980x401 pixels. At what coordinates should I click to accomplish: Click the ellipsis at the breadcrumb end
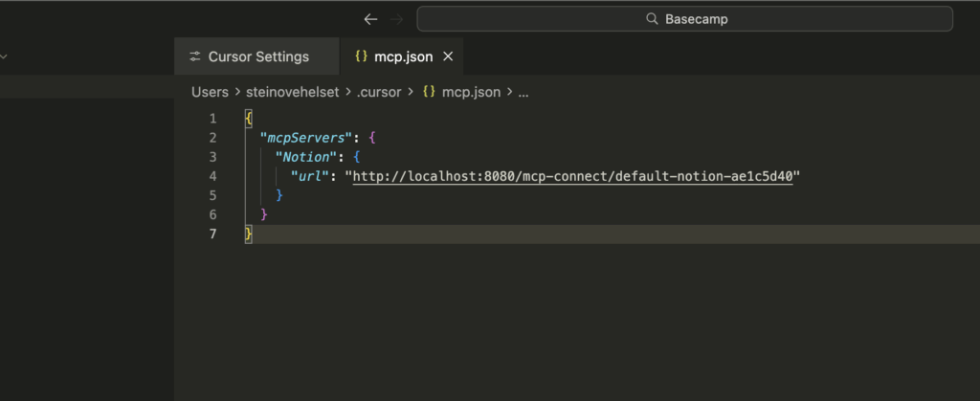pos(523,93)
